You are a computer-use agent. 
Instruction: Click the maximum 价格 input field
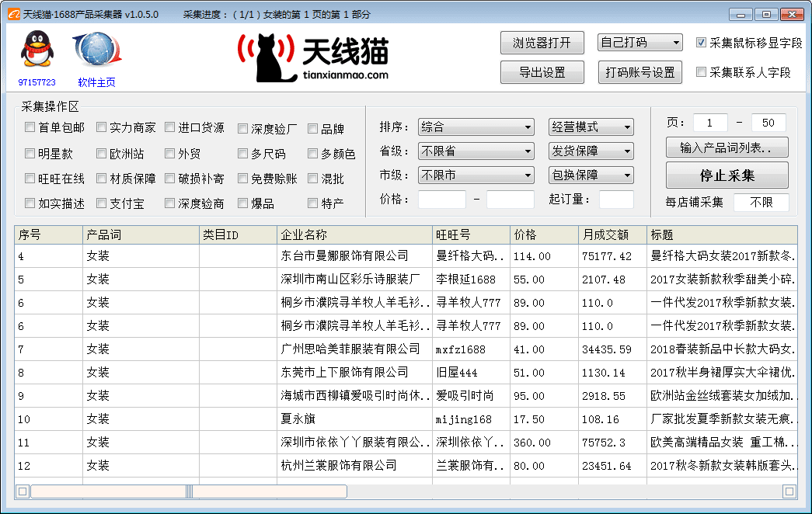point(510,200)
